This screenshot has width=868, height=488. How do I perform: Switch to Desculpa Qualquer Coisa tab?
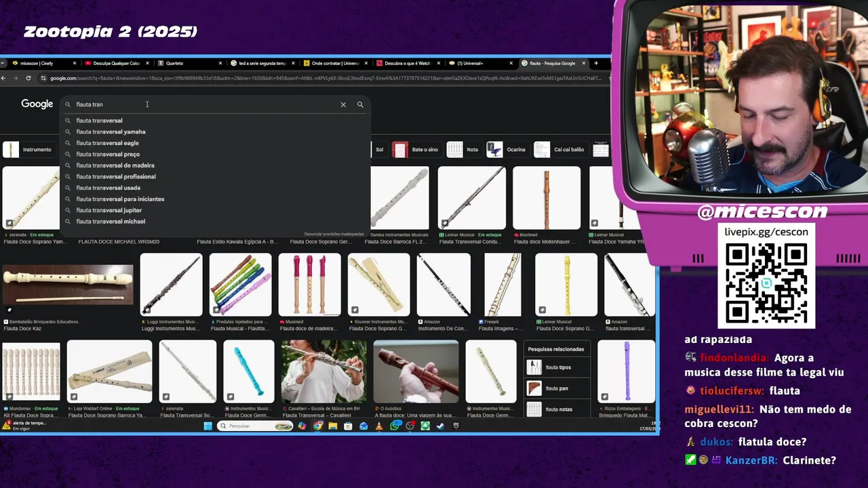(x=115, y=63)
